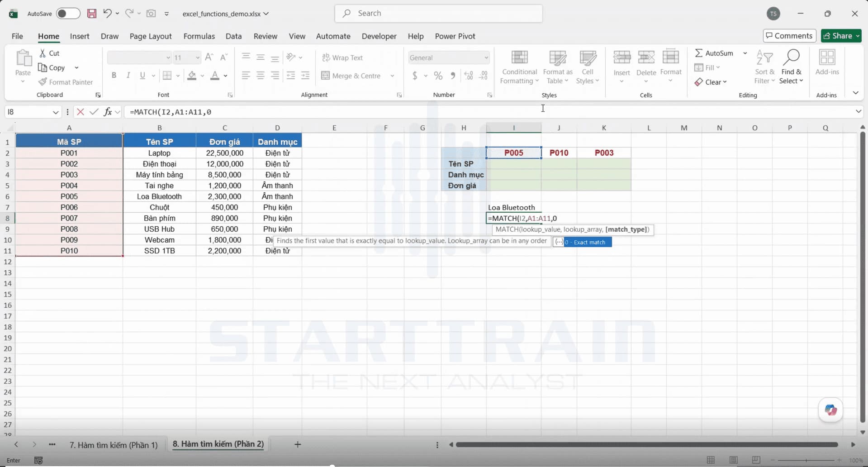This screenshot has height=467, width=868.
Task: Click the Search box in title bar
Action: click(438, 14)
